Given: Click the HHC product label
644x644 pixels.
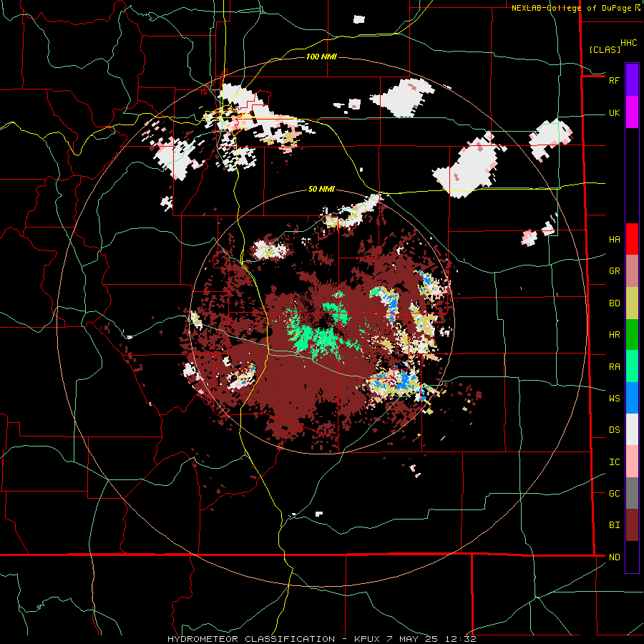Looking at the screenshot, I should [x=629, y=43].
